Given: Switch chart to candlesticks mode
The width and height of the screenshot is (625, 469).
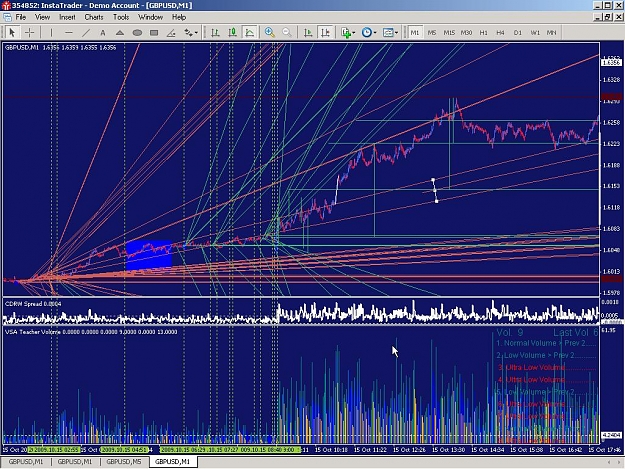Looking at the screenshot, I should coord(232,33).
